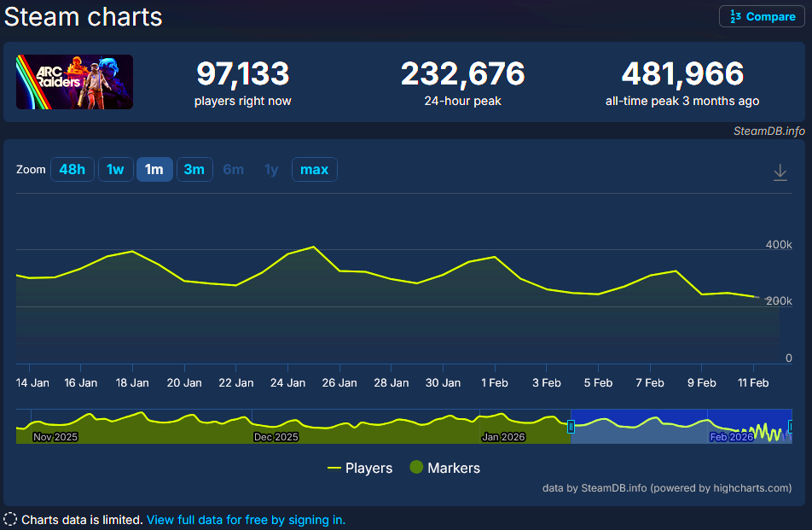Screen dimensions: 812x530
Task: Click the Nov 2025 navigator label
Action: click(55, 437)
